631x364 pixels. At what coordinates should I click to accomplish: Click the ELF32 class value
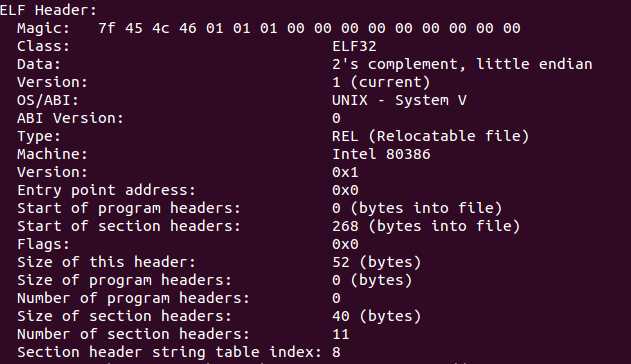354,46
